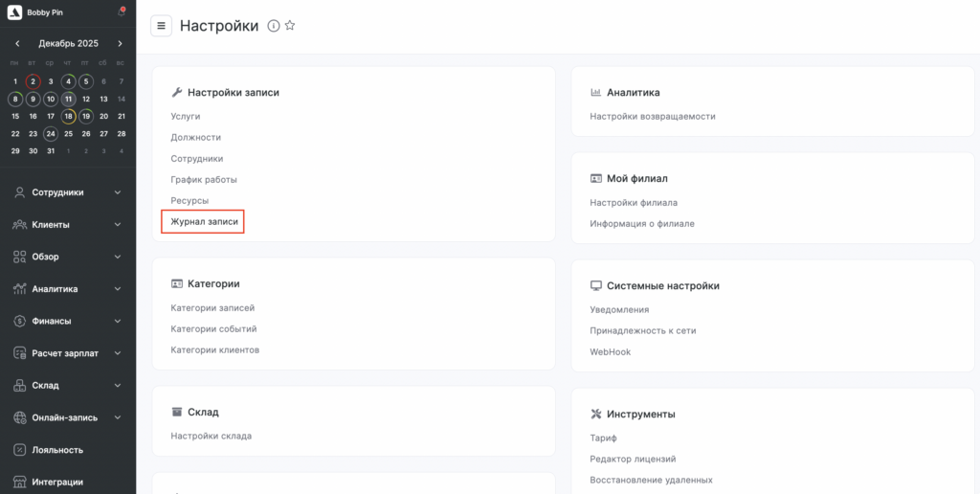Click the Финансы coin icon in sidebar
The image size is (980, 494).
[x=19, y=321]
